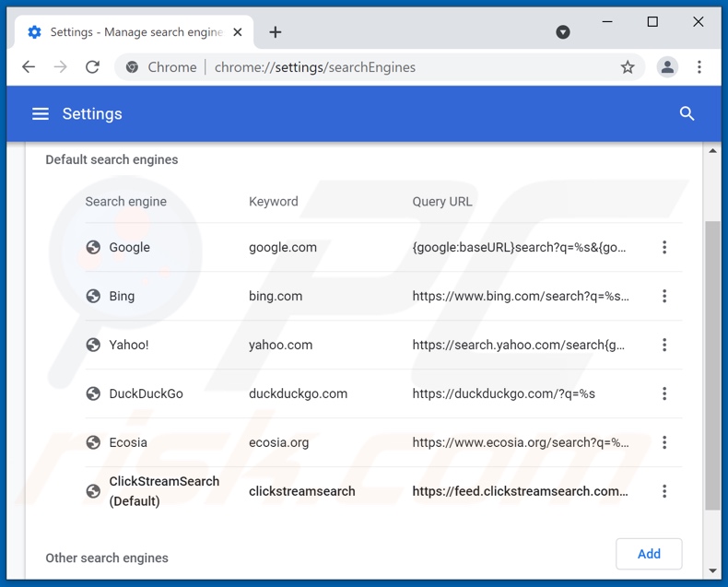The image size is (728, 587).
Task: Select the clickstreamsearch keyword
Action: 301,491
